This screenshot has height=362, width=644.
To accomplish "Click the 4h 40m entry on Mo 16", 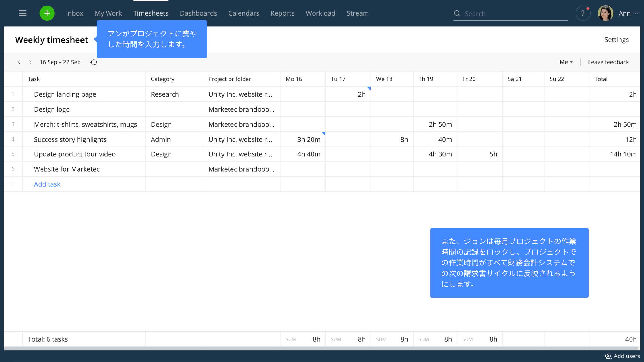I will tap(309, 154).
